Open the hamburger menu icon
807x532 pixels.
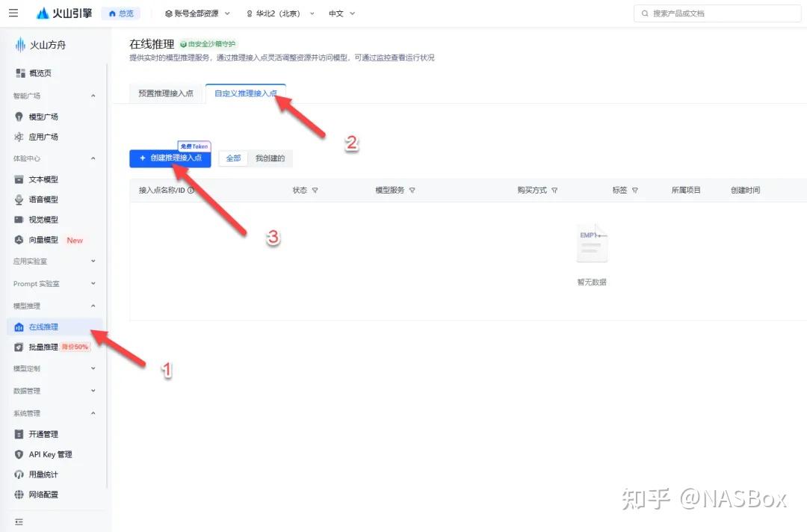(13, 13)
